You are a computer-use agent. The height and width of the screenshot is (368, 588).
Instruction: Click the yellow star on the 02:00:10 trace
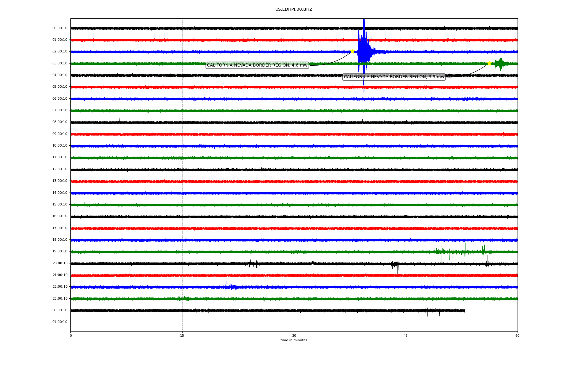(352, 51)
